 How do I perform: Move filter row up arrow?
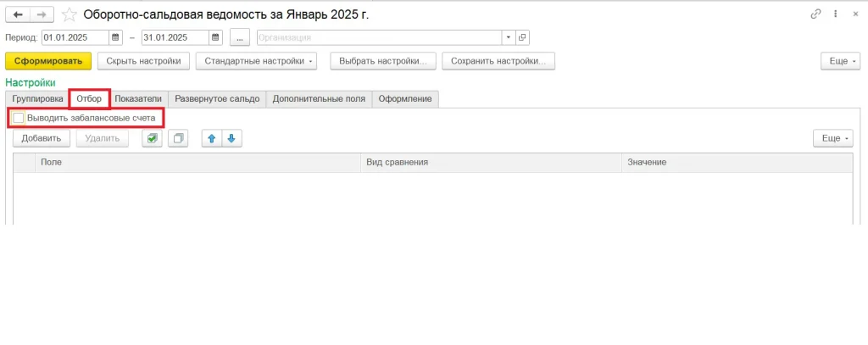[211, 138]
